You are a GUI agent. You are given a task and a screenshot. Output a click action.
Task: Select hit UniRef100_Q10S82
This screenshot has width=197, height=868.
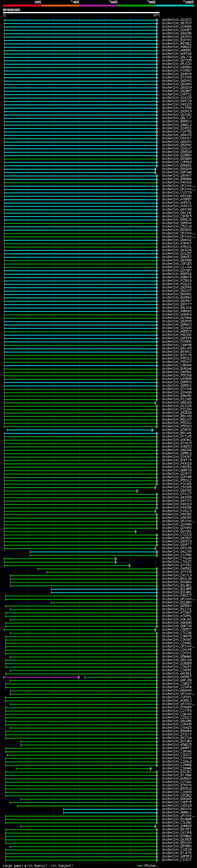coord(177,115)
